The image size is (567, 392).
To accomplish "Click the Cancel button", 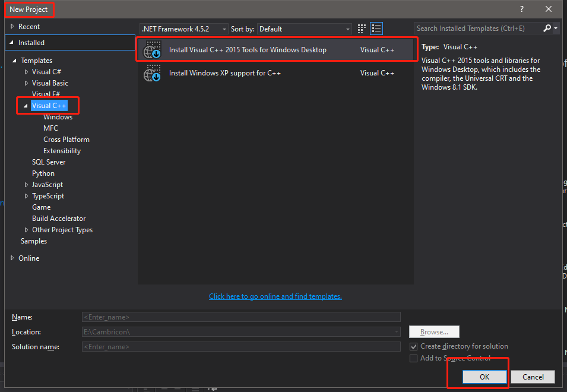I will click(x=533, y=377).
